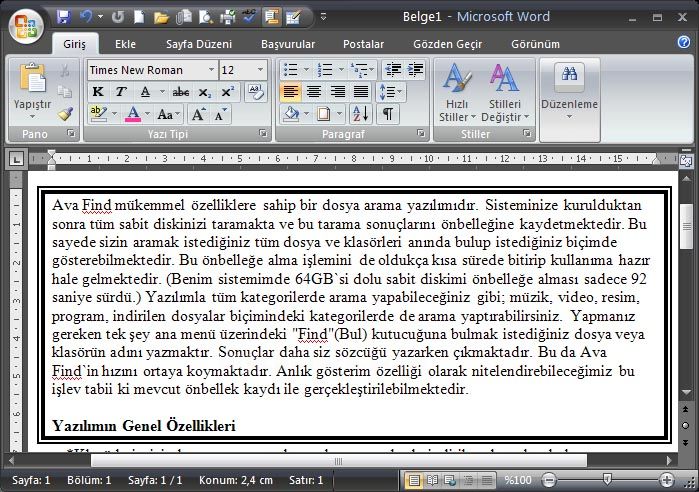This screenshot has width=699, height=492.
Task: Toggle align text right
Action: coord(337,92)
